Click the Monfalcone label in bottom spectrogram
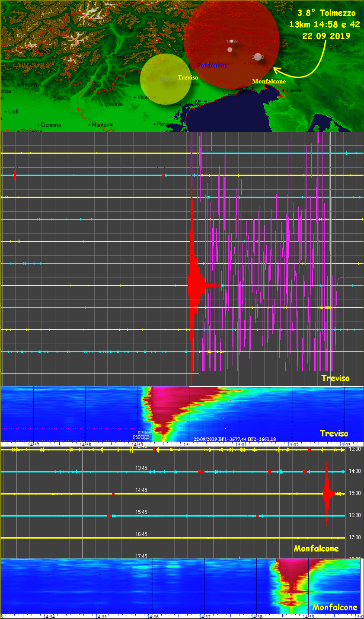Screen dimensions: 364x619 click(x=335, y=607)
